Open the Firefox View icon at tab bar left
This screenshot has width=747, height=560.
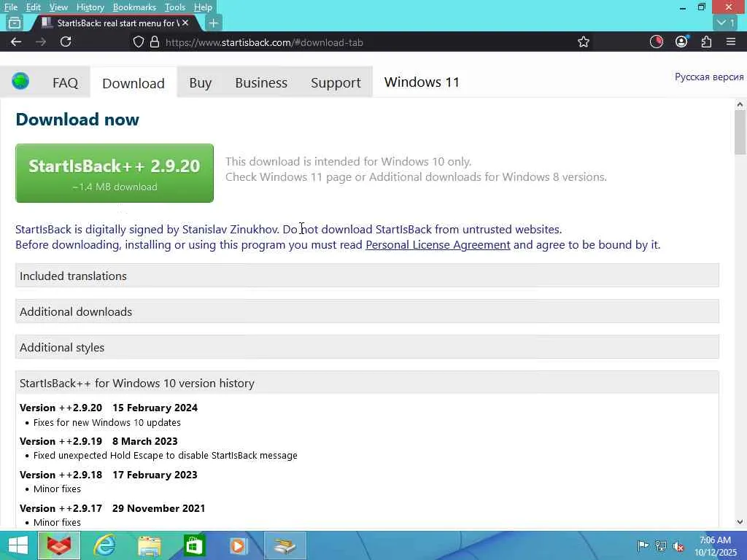pos(15,23)
